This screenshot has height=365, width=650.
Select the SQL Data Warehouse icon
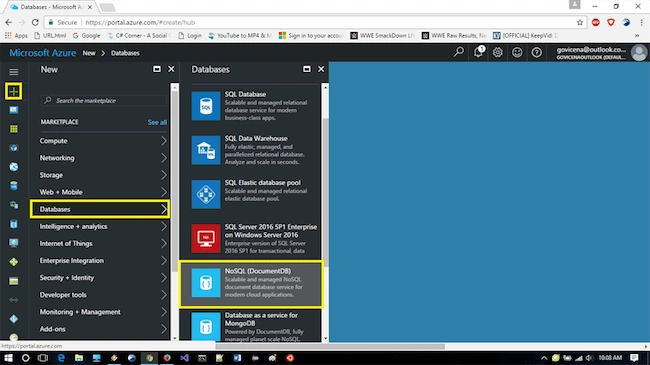click(206, 150)
